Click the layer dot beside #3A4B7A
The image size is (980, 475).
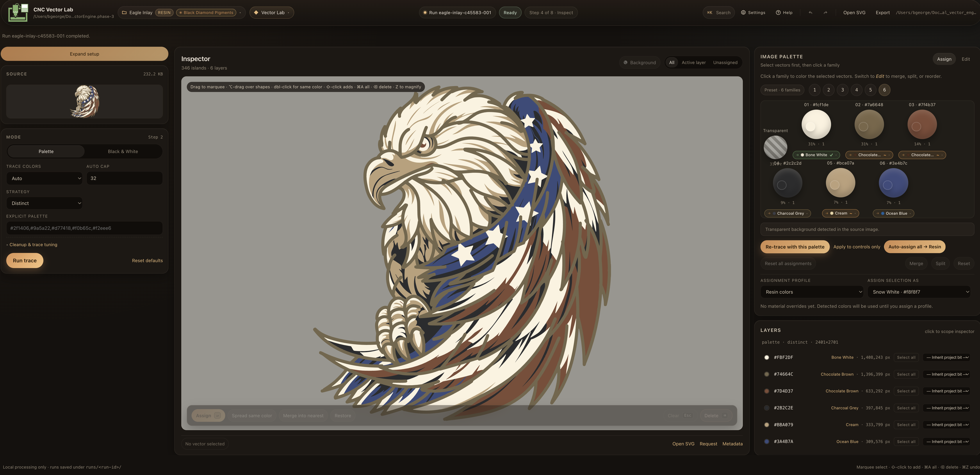tap(766, 442)
